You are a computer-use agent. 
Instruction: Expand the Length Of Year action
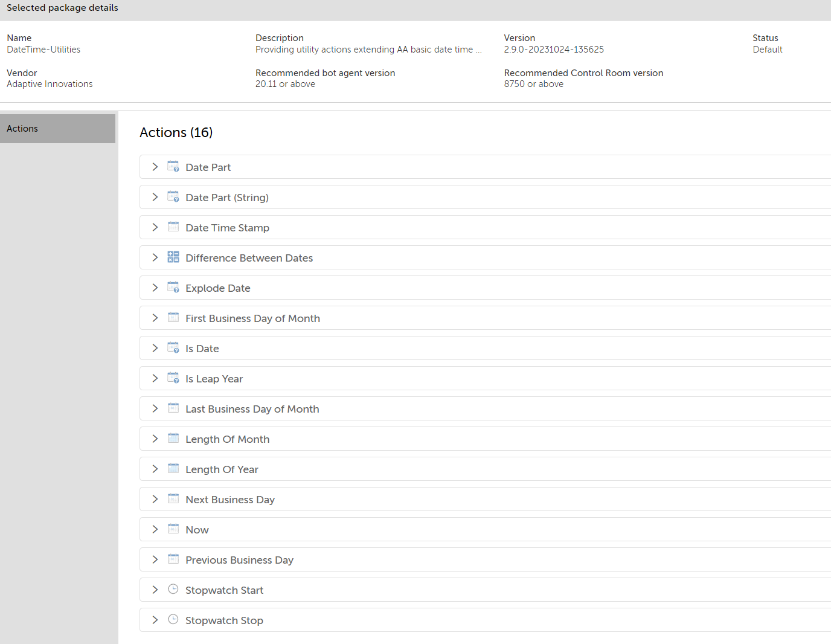(x=155, y=469)
